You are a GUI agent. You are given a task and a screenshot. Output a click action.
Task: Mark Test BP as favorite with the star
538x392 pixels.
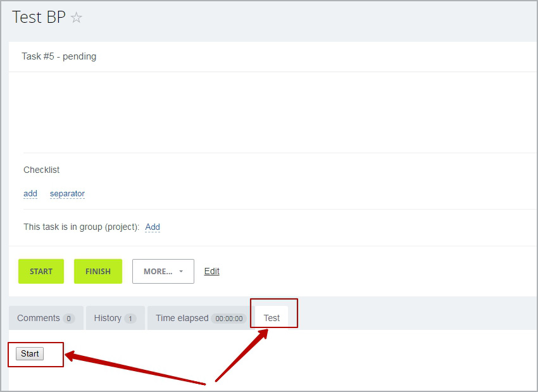tap(76, 18)
